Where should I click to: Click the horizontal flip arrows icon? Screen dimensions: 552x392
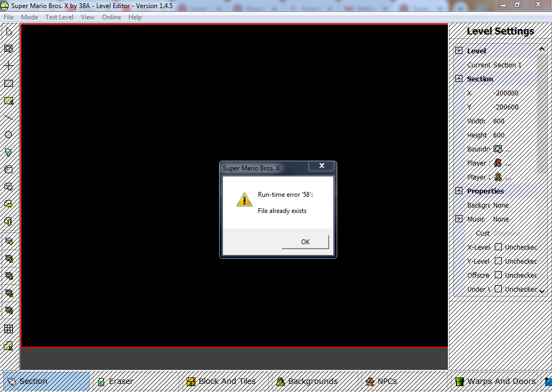[x=9, y=204]
